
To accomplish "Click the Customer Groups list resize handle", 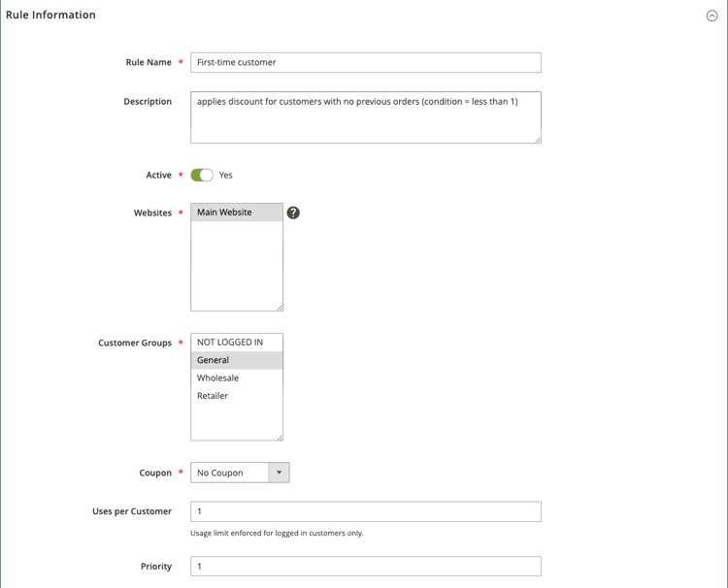I will point(280,438).
